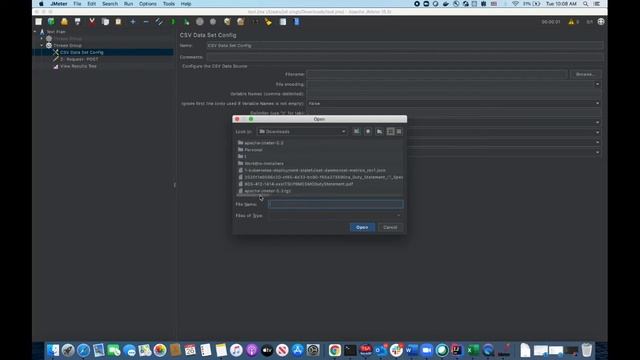Click the Shutdown toolbar icon

click(213, 22)
